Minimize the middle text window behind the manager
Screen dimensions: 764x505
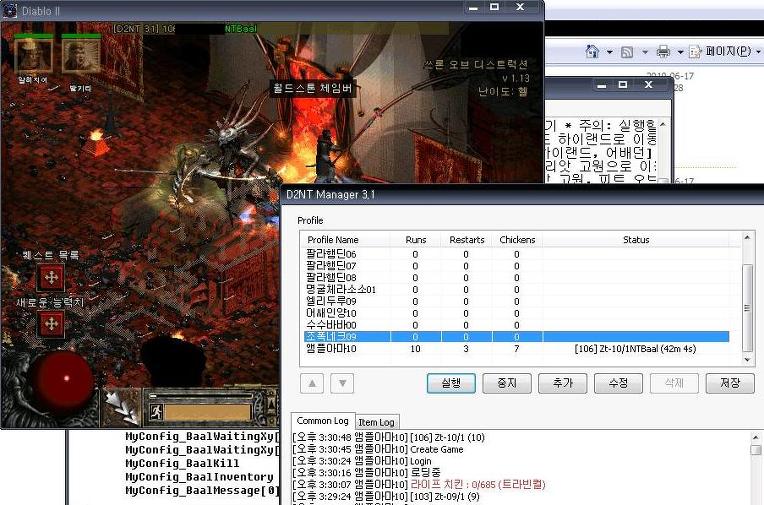pyautogui.click(x=602, y=85)
